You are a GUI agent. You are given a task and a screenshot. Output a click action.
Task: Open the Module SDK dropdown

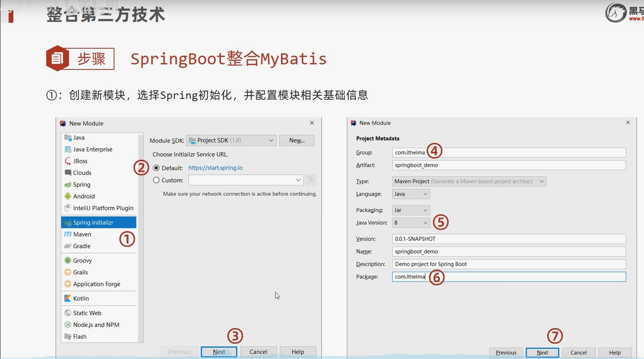pyautogui.click(x=231, y=140)
